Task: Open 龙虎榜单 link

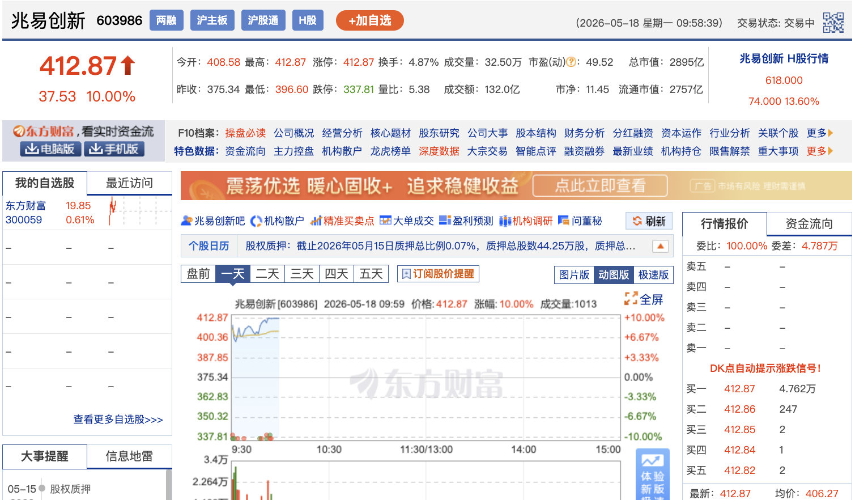Action: pos(390,151)
